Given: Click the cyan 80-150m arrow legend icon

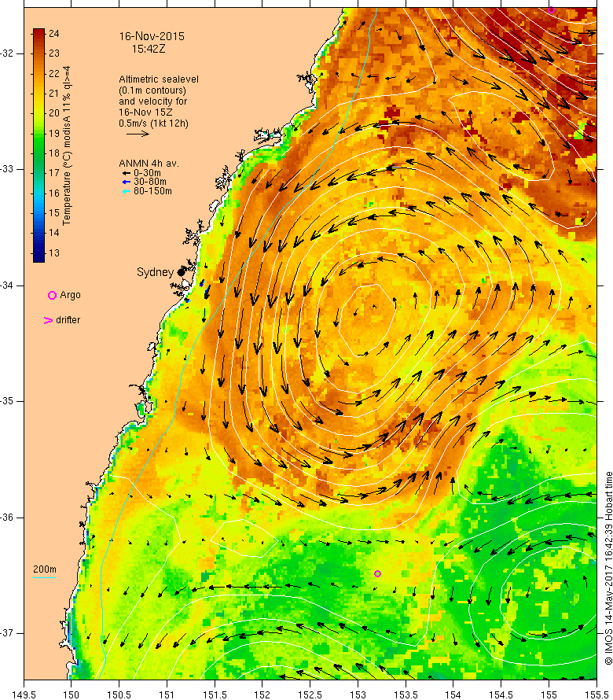Looking at the screenshot, I should click(127, 192).
